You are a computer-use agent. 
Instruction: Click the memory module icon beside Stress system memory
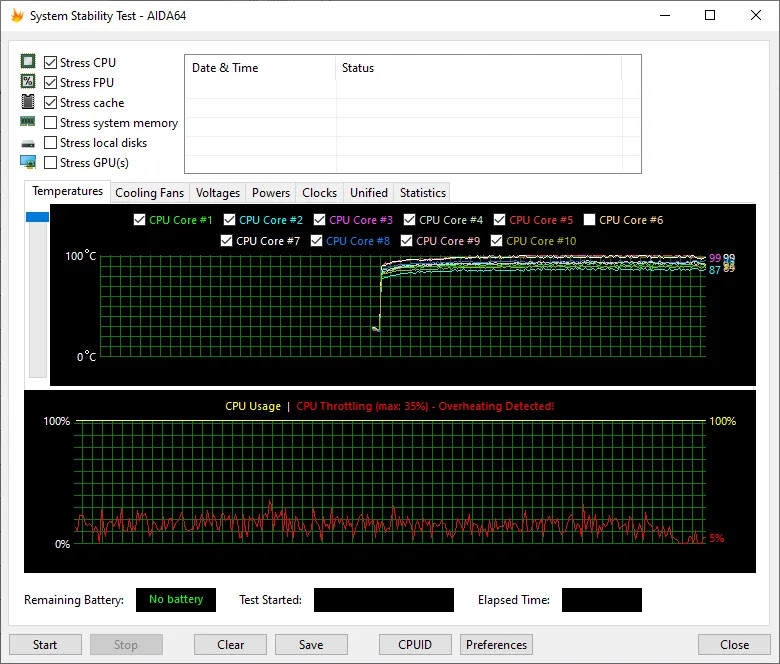coord(28,122)
